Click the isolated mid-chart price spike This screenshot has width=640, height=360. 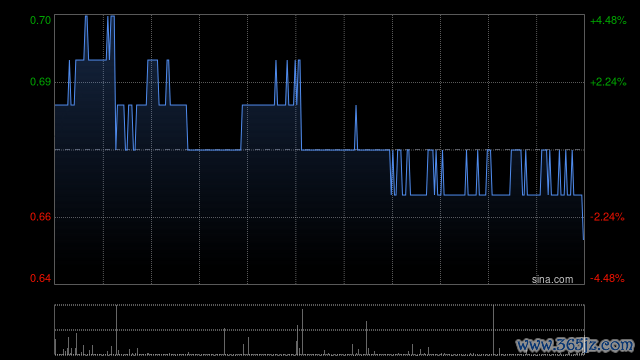click(356, 127)
